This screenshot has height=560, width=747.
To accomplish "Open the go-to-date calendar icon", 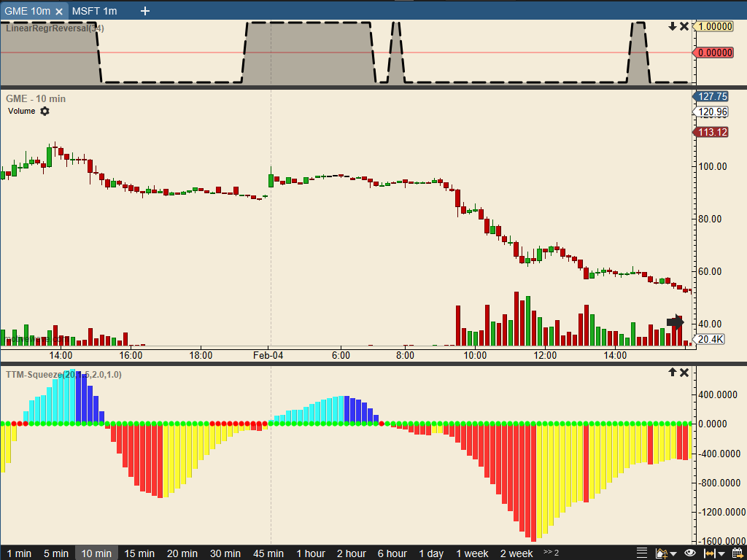I will point(738,553).
